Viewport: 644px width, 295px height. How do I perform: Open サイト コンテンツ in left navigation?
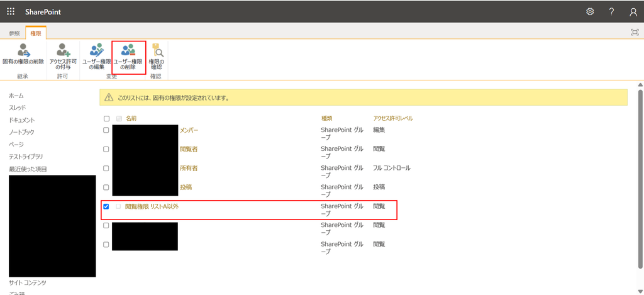pyautogui.click(x=28, y=282)
